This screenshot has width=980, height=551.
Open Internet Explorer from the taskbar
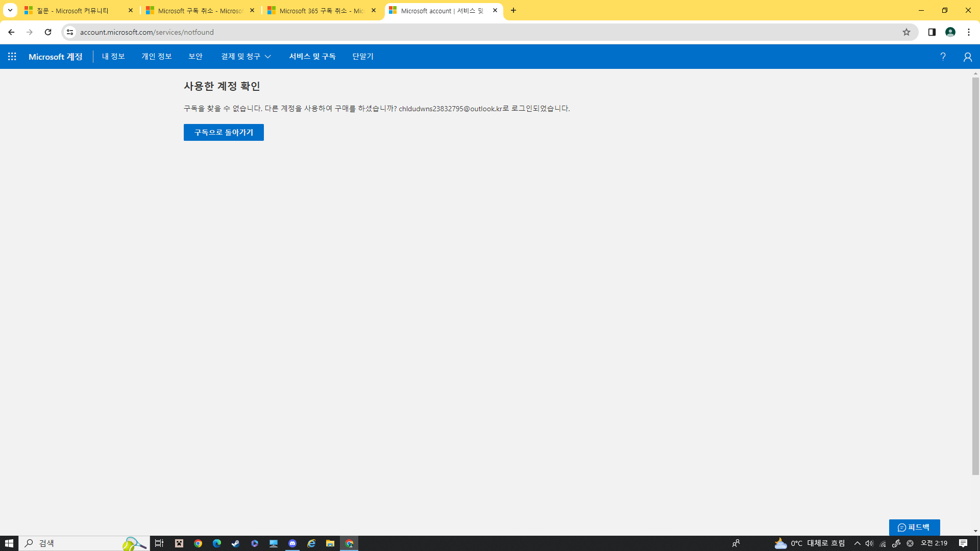point(311,543)
